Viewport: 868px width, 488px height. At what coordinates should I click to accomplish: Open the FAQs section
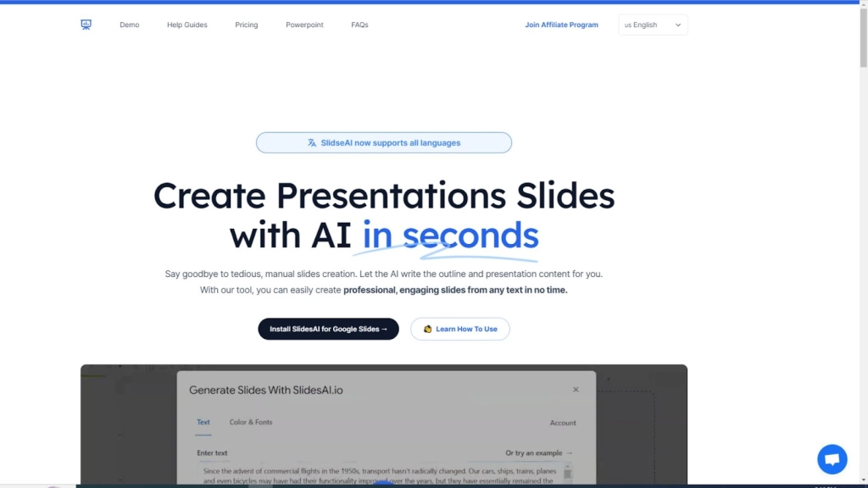coord(359,25)
